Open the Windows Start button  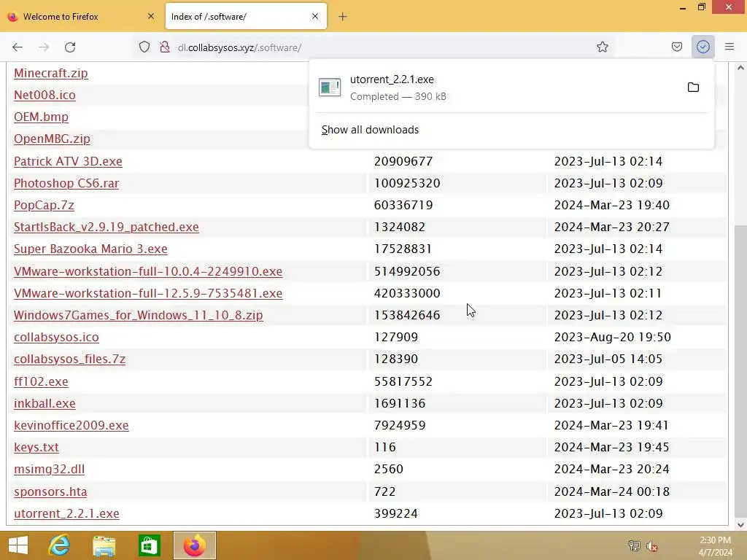pos(18,545)
